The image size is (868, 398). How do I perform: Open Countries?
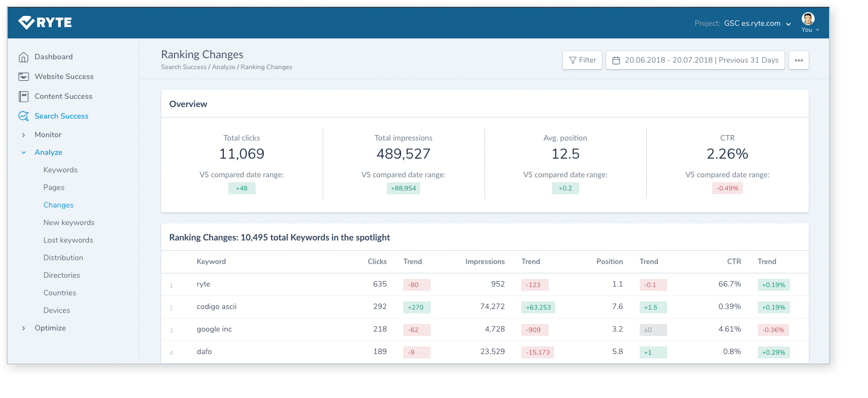click(60, 293)
